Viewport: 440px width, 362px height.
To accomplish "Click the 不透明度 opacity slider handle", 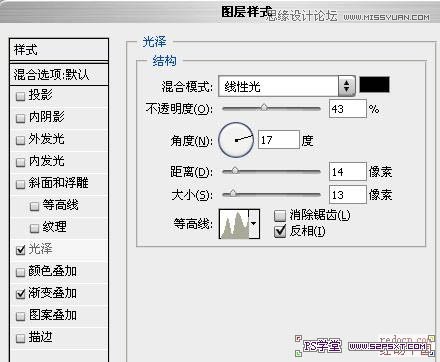I will pyautogui.click(x=264, y=107).
